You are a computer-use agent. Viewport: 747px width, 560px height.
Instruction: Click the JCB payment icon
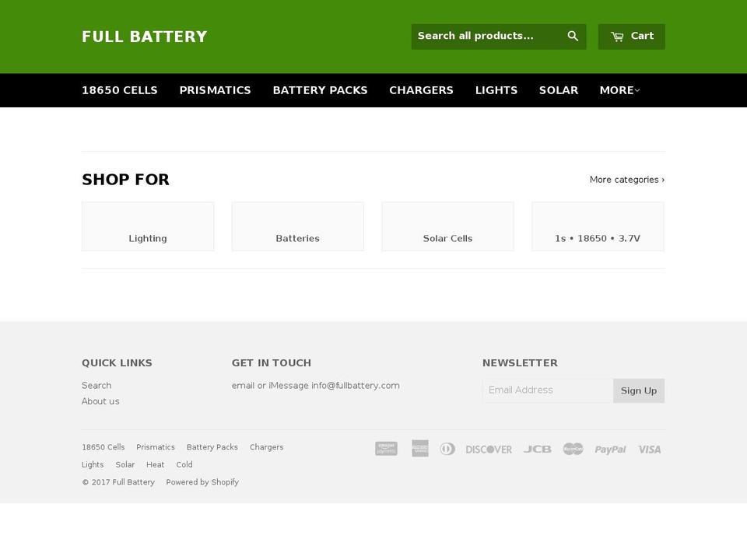(x=538, y=449)
